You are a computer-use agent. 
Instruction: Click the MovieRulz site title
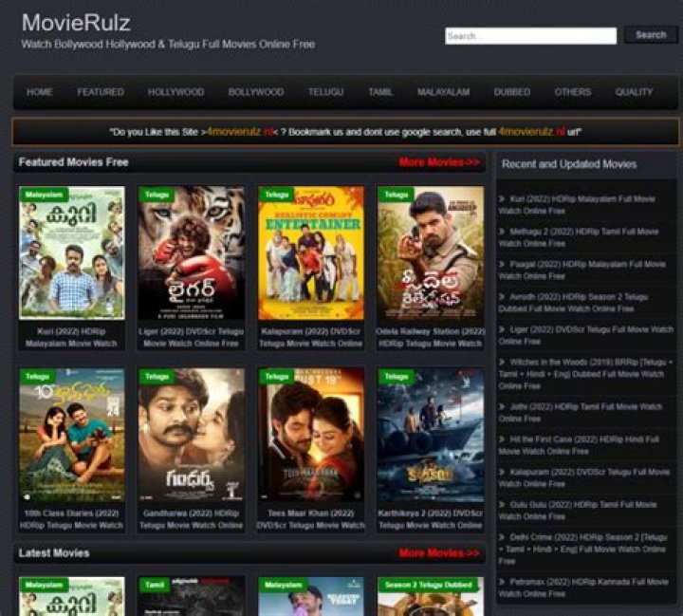point(76,22)
